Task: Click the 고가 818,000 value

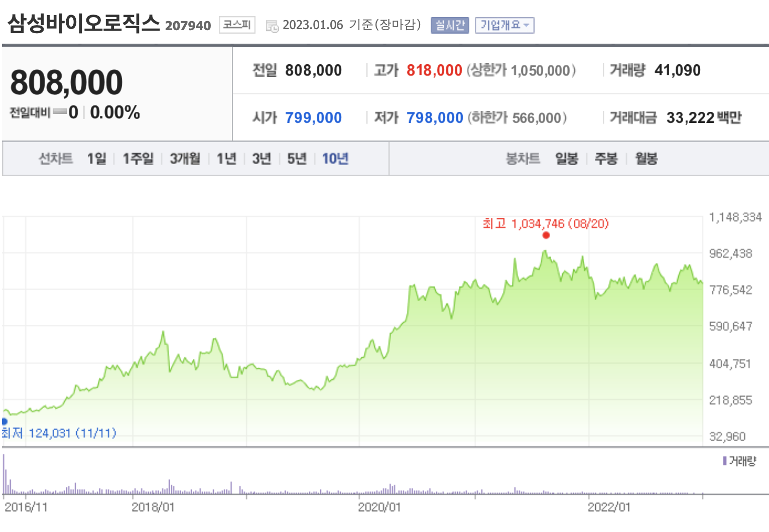Action: click(434, 70)
